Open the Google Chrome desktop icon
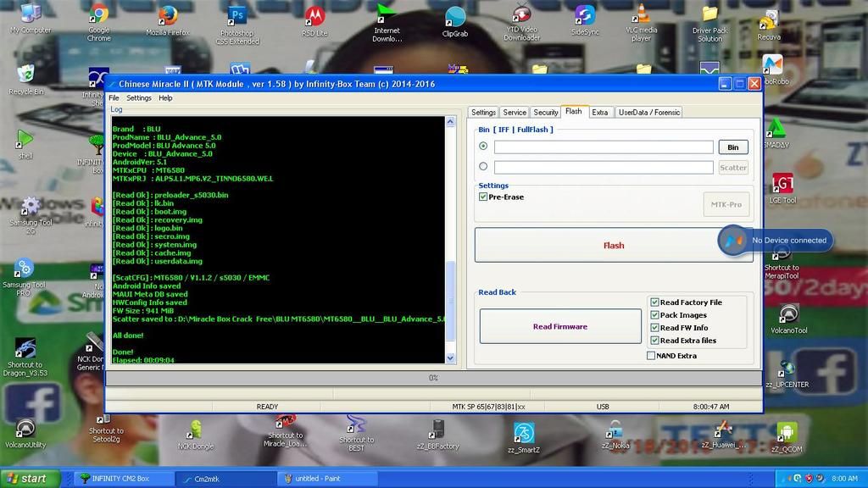The width and height of the screenshot is (868, 488). pos(98,15)
